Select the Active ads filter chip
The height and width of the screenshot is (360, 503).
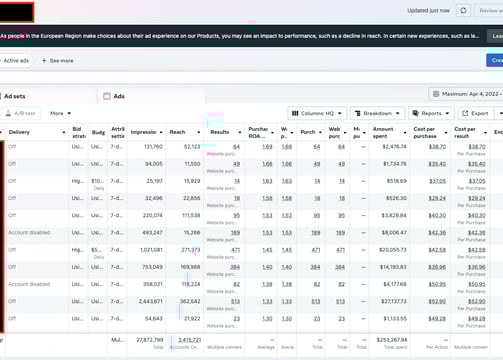16,61
